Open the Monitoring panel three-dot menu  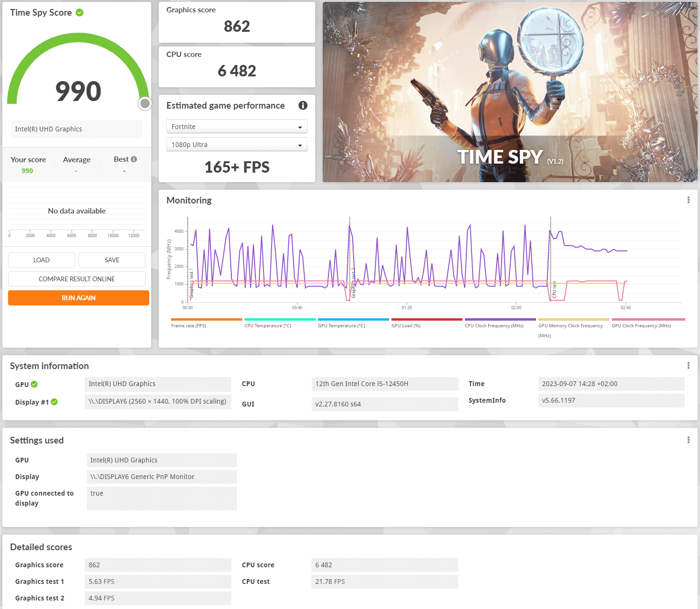(688, 200)
